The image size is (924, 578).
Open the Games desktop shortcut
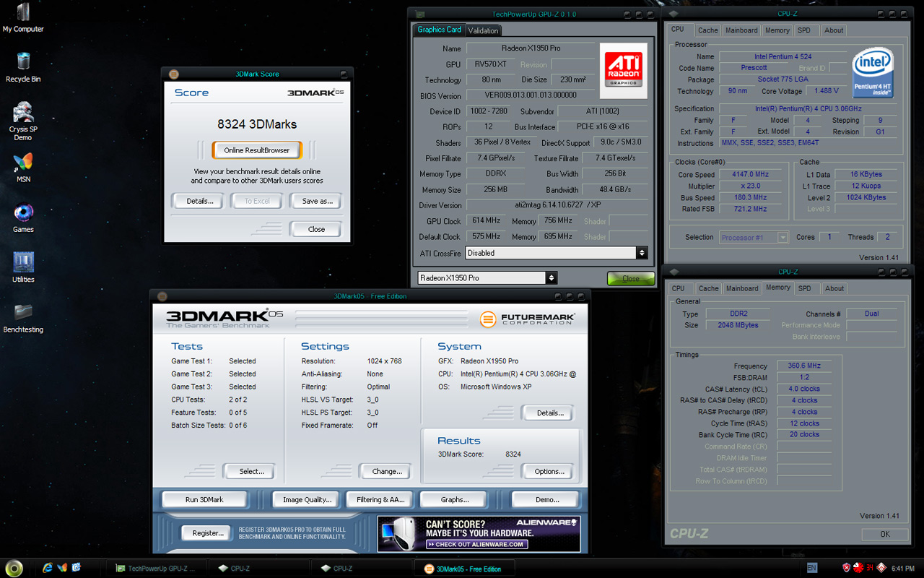click(23, 217)
